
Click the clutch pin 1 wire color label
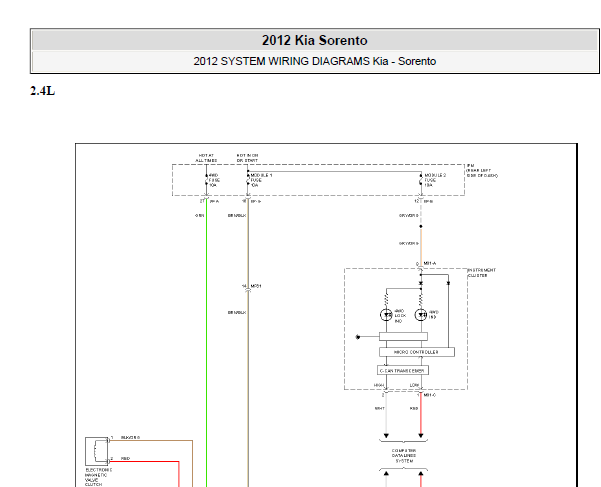tap(130, 437)
